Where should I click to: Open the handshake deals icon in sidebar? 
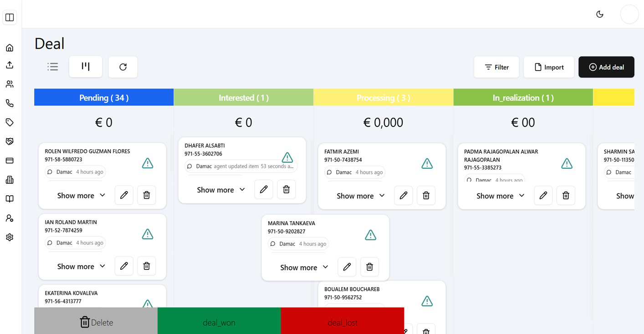pos(10,142)
